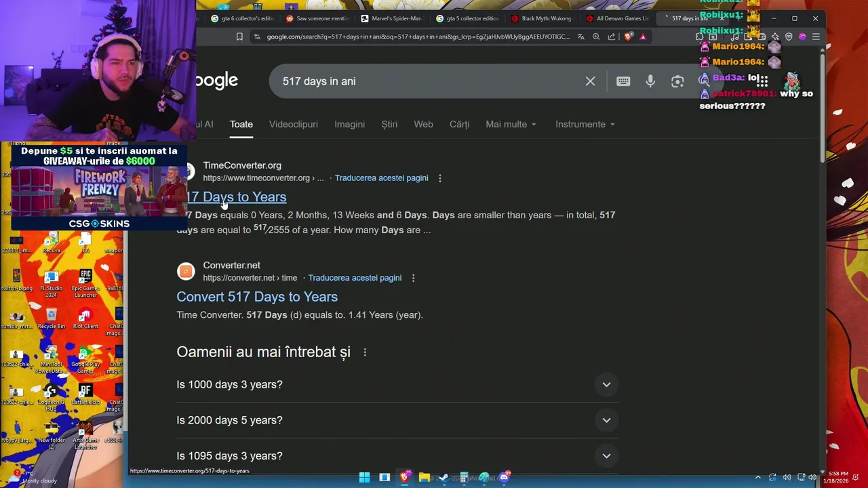Click the translate page icon in address bar
Screen dimensions: 868x488
coord(581,37)
